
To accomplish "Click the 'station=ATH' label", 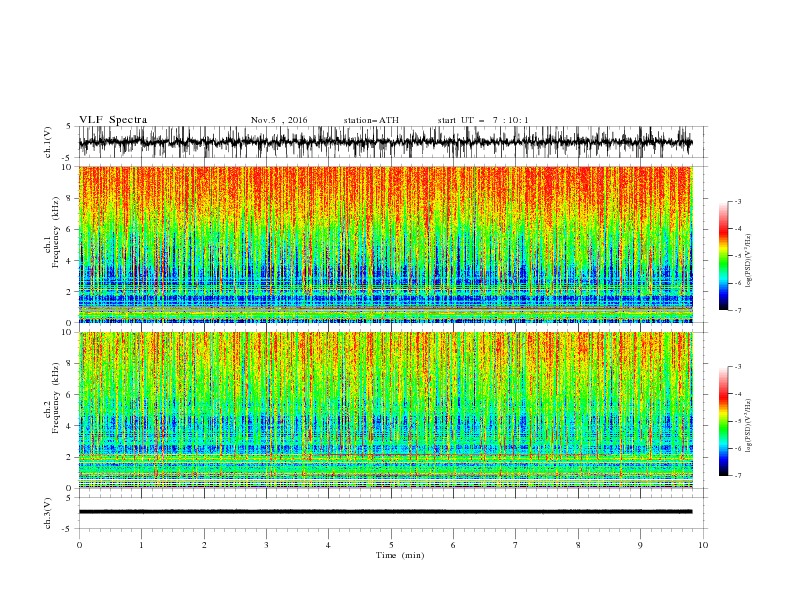I will click(x=371, y=120).
